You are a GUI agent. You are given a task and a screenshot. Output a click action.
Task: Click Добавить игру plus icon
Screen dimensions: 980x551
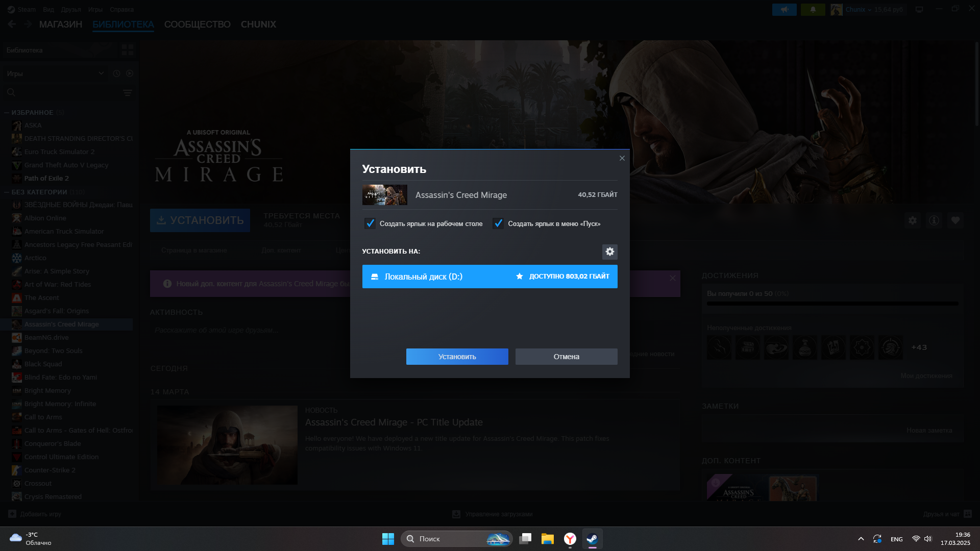click(x=12, y=514)
